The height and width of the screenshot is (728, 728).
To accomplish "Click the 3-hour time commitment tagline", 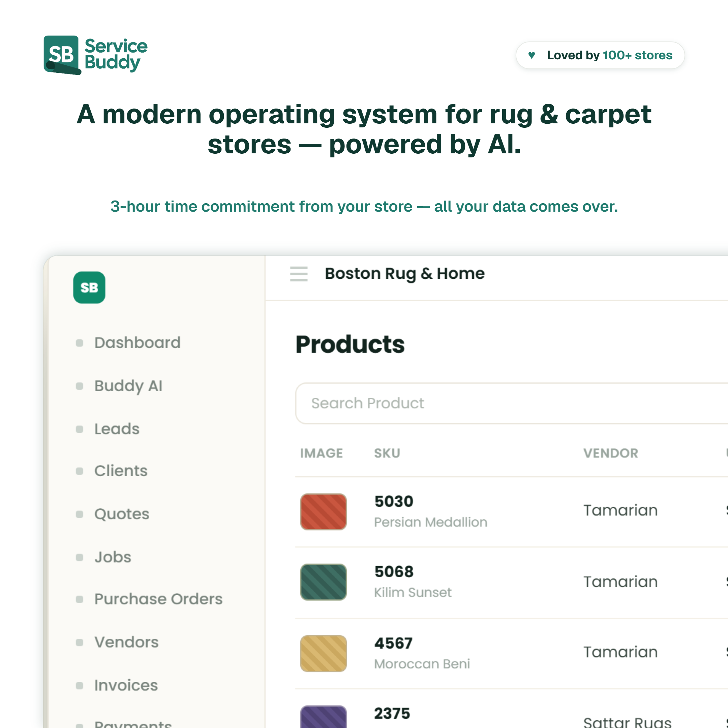I will [x=364, y=207].
